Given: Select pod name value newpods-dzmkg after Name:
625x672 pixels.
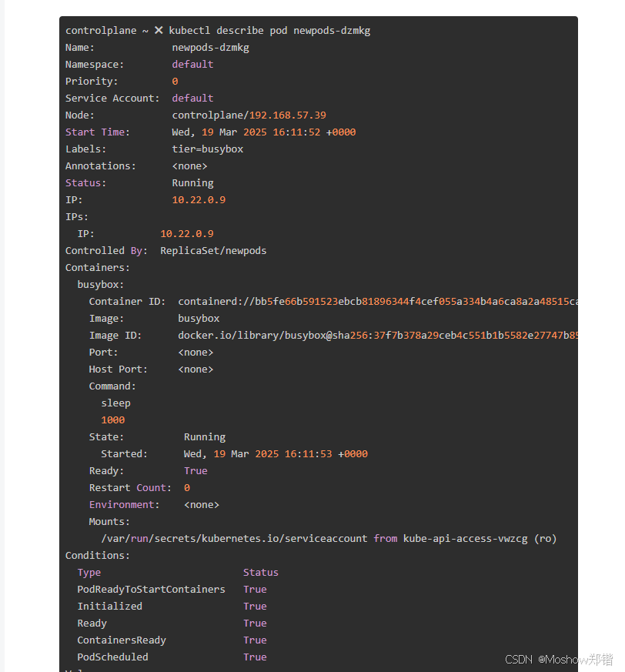Looking at the screenshot, I should (210, 48).
